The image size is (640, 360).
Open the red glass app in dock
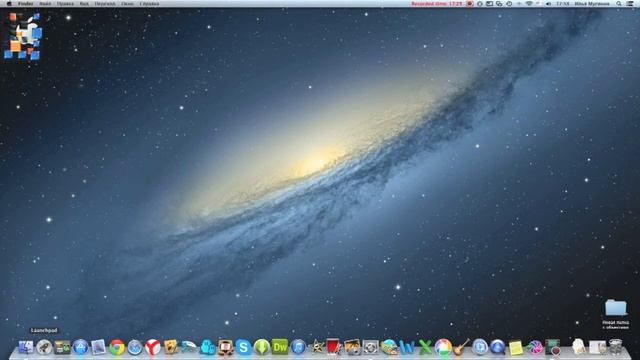click(333, 347)
